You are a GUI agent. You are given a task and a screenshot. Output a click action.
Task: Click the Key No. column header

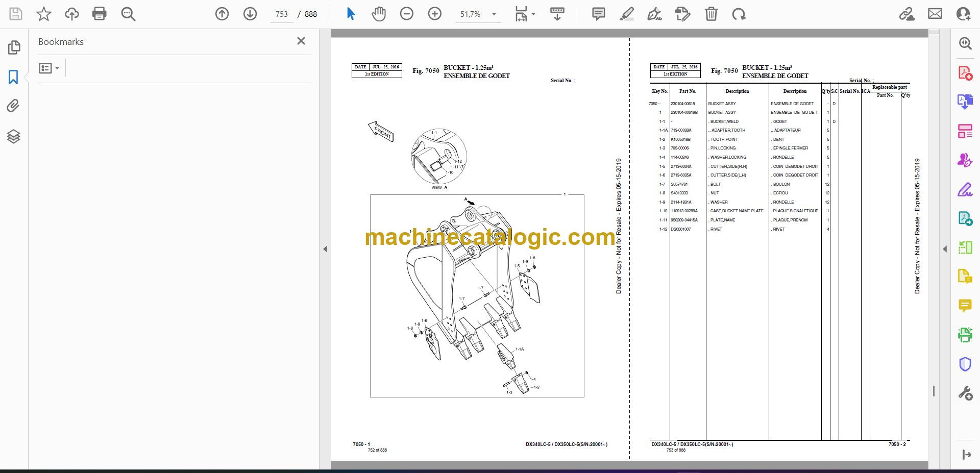(x=659, y=91)
